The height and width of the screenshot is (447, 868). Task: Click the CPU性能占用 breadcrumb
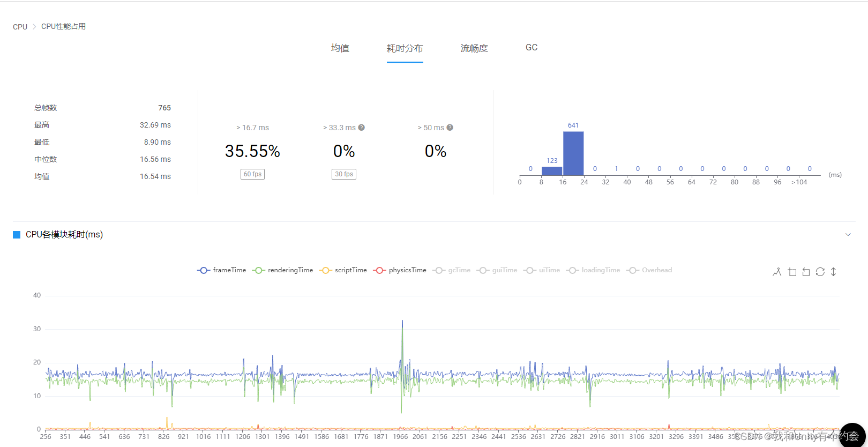(x=63, y=26)
